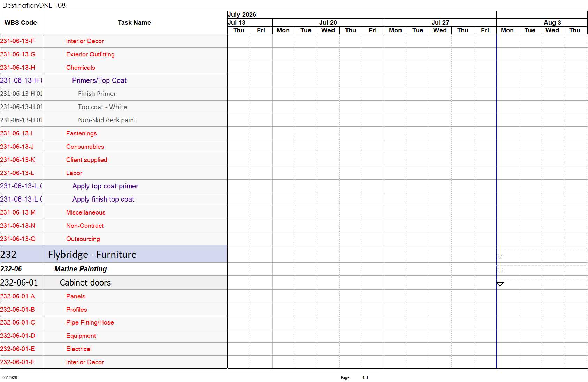The width and height of the screenshot is (588, 382).
Task: Select the Task Name column header
Action: coord(135,23)
